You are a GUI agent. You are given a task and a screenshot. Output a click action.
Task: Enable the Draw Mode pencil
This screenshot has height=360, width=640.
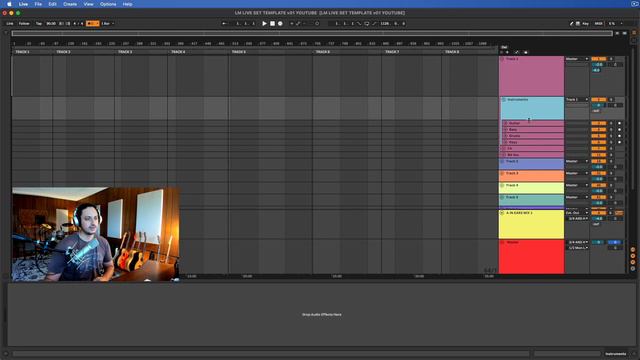tap(571, 24)
